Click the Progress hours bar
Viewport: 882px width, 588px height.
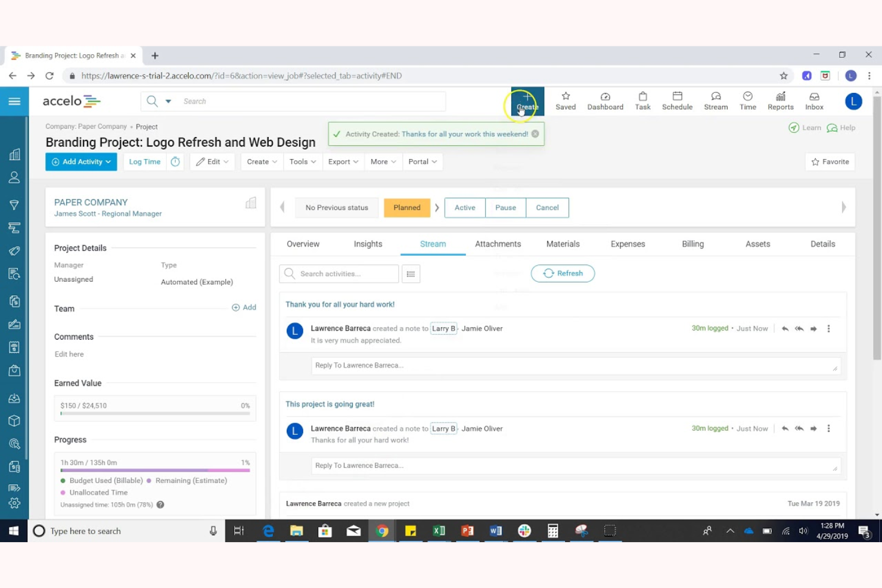click(155, 470)
